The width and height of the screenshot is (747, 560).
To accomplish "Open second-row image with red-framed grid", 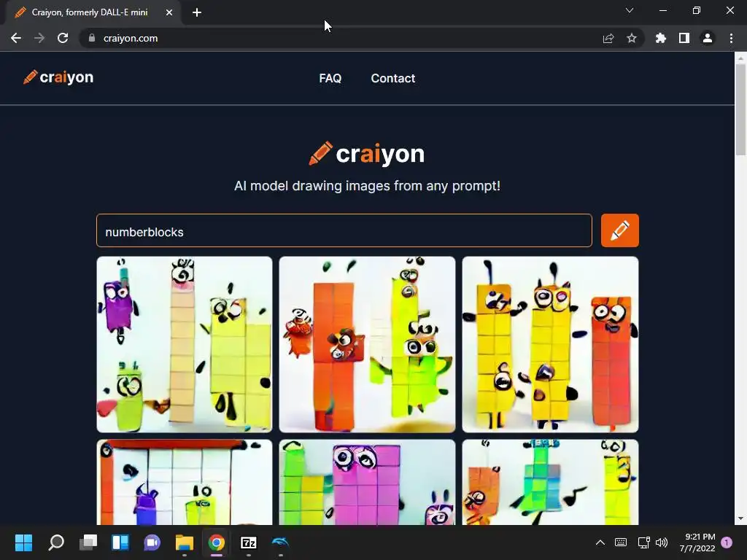I will pos(185,482).
